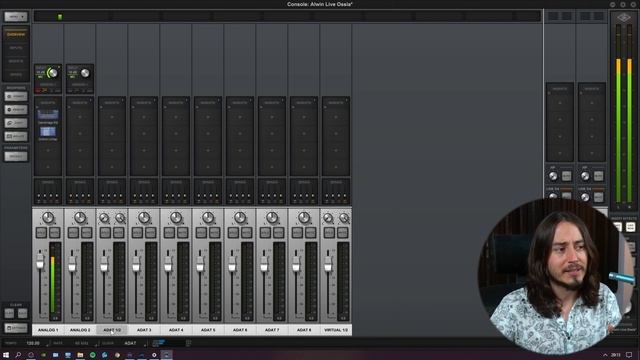Image resolution: width=640 pixels, height=360 pixels.
Task: Open the MENU dropdown at top left
Action: (16, 17)
